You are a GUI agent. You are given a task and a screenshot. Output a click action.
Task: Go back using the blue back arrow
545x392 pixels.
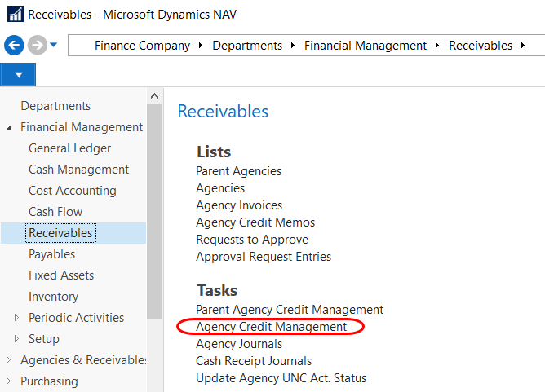pyautogui.click(x=14, y=46)
